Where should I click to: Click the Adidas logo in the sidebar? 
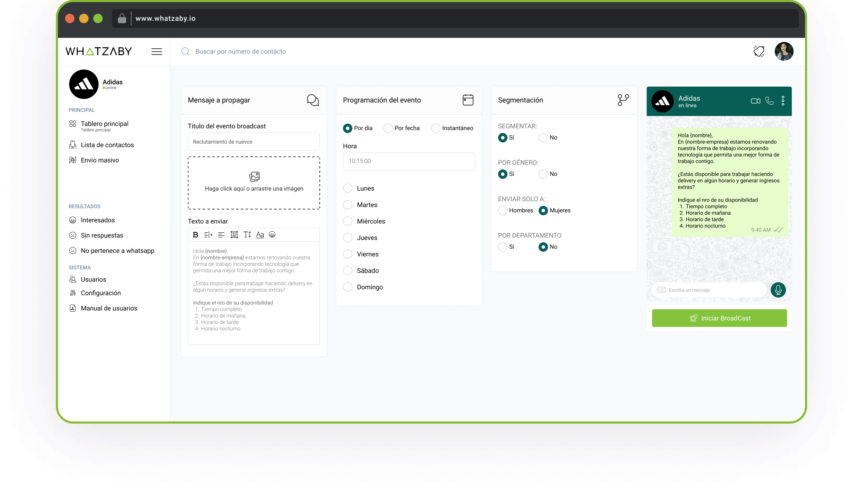click(x=84, y=84)
